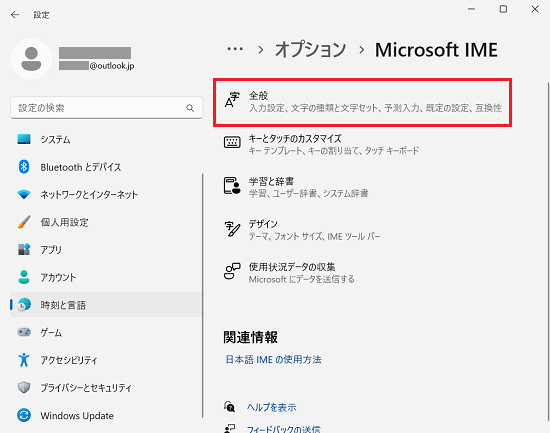This screenshot has width=550, height=433.
Task: Select 時刻と言語 in sidebar
Action: tap(106, 305)
